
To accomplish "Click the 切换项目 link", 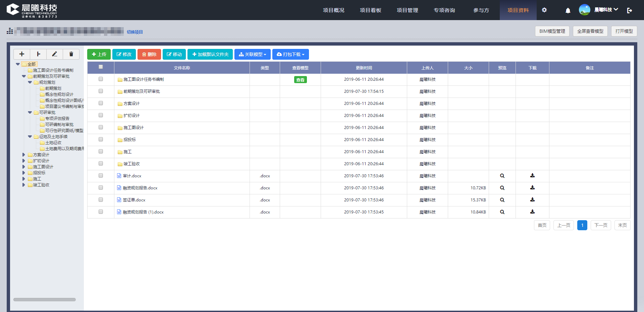I will [x=135, y=32].
